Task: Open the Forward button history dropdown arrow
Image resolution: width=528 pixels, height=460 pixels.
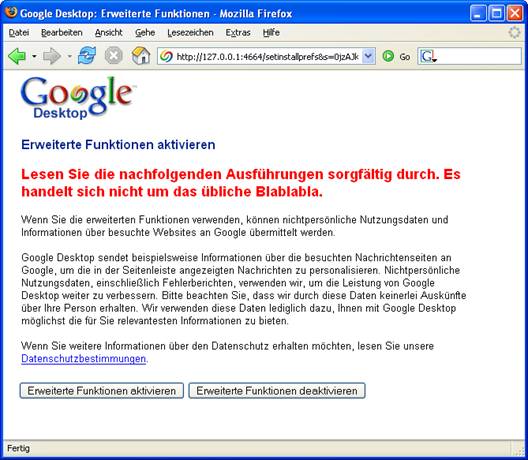Action: [x=69, y=56]
